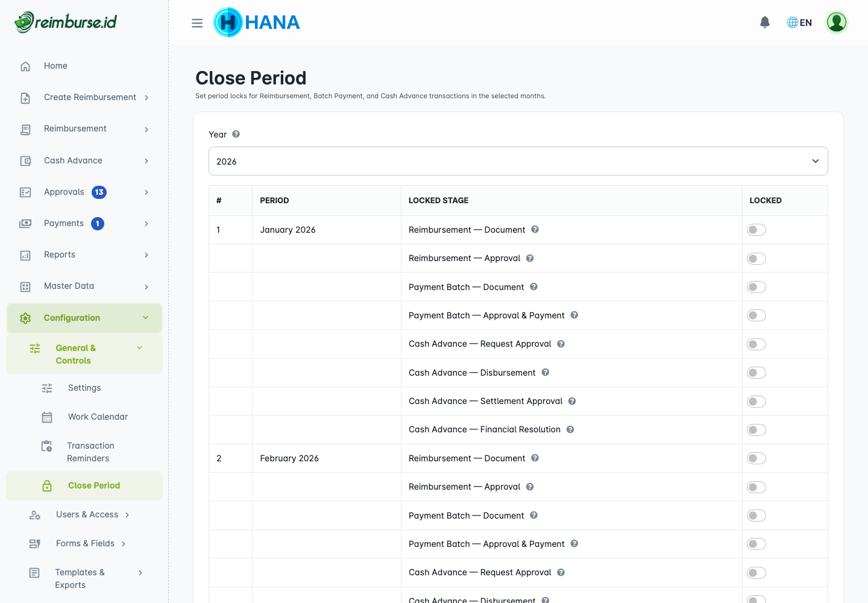This screenshot has height=603, width=868.
Task: Expand the Cash Advance sidebar menu
Action: click(x=84, y=160)
